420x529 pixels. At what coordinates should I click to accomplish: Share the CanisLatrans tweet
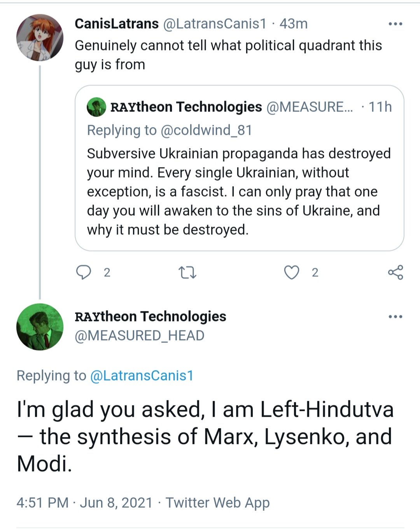395,272
